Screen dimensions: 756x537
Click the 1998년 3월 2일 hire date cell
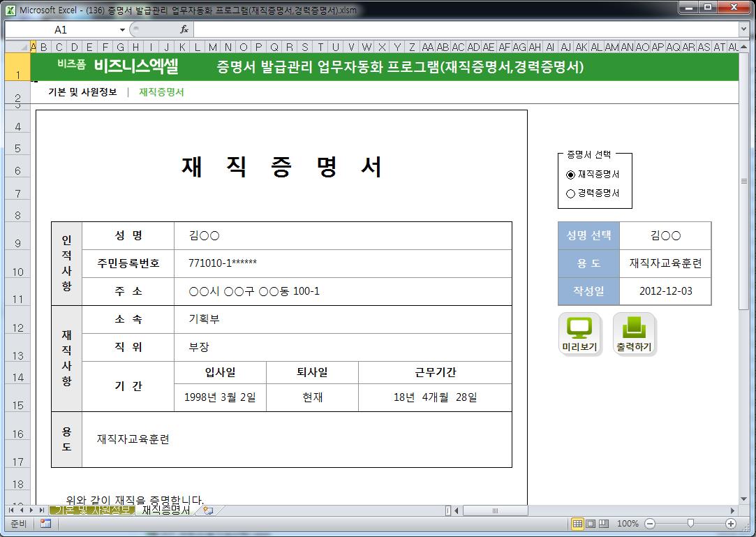[221, 397]
